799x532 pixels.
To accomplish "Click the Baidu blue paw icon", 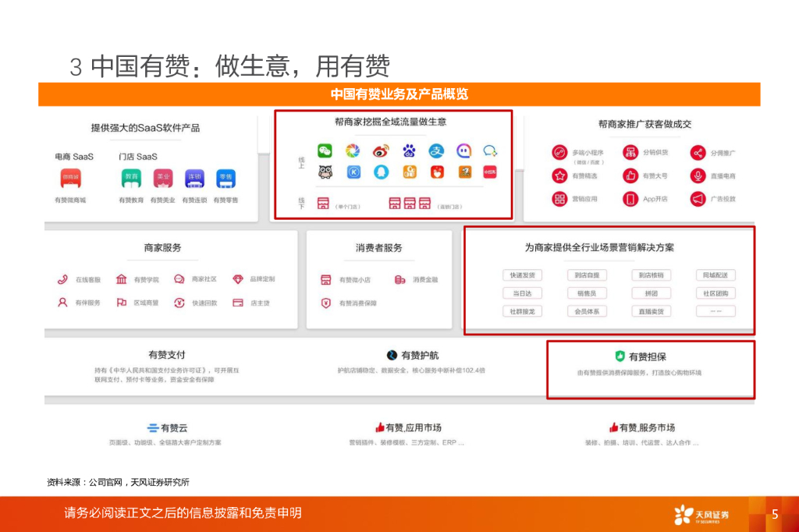I will 409,151.
